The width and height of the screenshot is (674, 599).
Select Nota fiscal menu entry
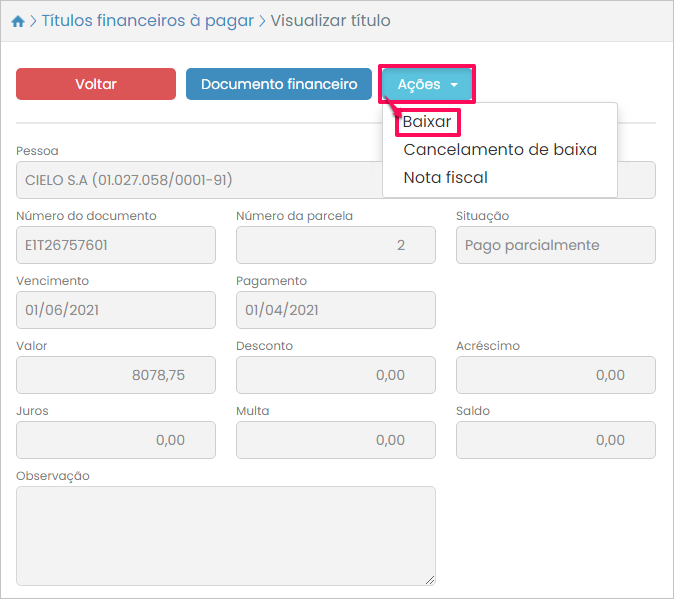click(445, 178)
